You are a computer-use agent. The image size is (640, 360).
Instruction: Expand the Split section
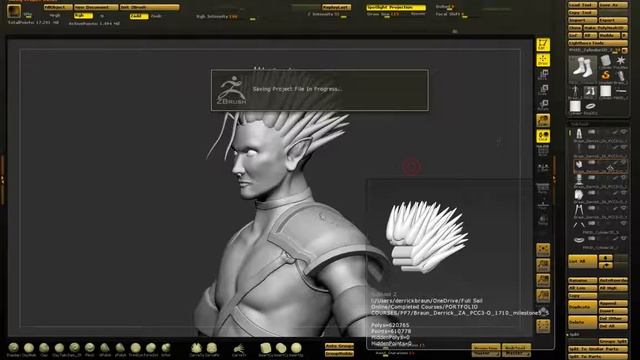574,334
